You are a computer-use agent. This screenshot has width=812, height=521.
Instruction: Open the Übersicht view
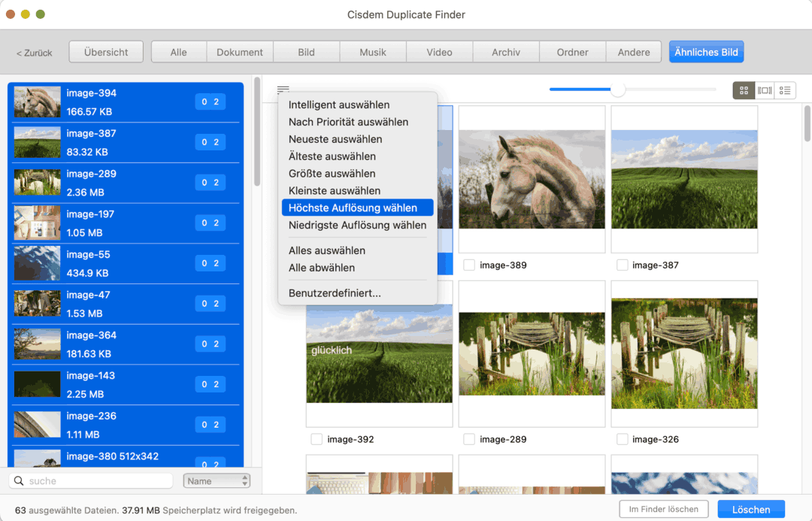point(106,52)
